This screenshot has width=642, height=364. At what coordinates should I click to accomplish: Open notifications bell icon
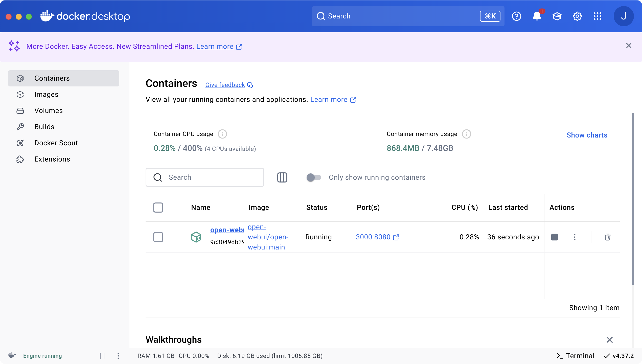point(537,16)
